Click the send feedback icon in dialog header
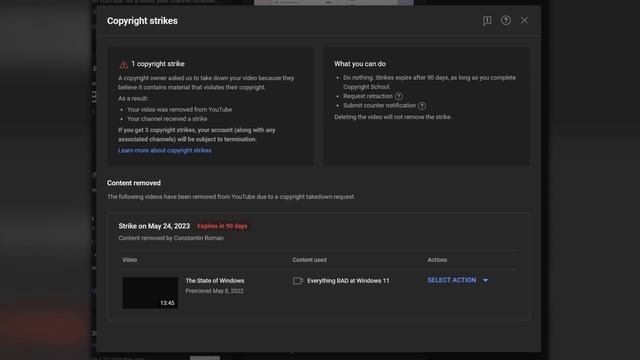This screenshot has width=640, height=360. click(x=487, y=20)
